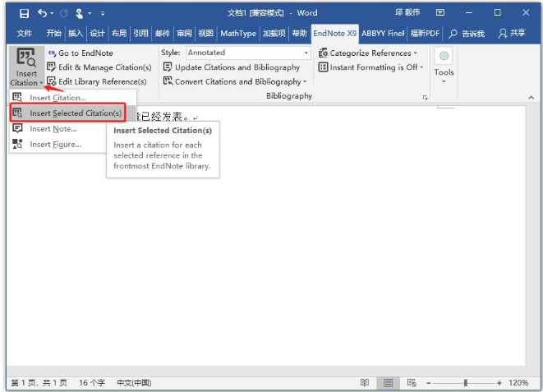Screen dimensions: 543x392
Task: Click the page count in the status bar
Action: (x=39, y=383)
